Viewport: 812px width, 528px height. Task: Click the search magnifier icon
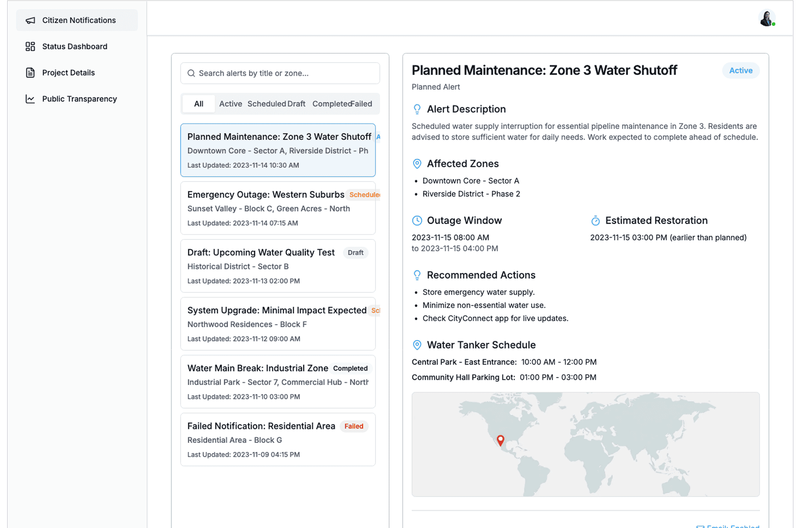[191, 73]
